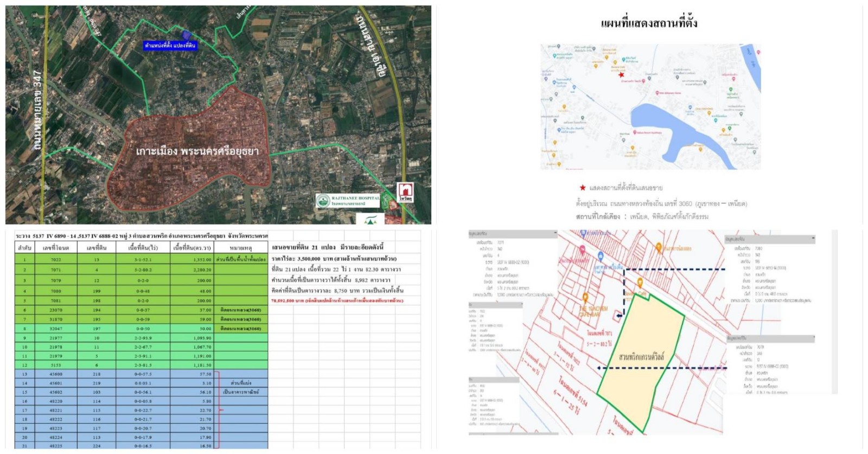
Task: Click table cell with title deed 48220
Action: [56, 401]
